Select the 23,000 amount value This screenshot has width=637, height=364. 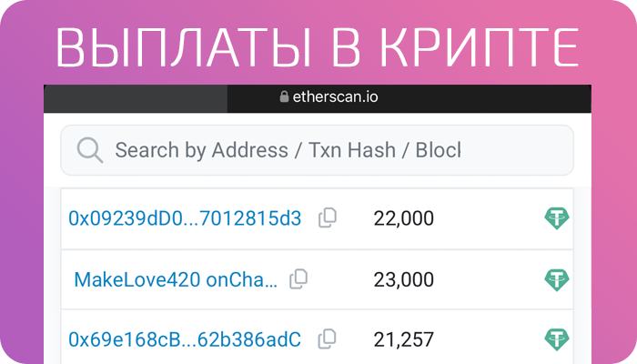403,279
